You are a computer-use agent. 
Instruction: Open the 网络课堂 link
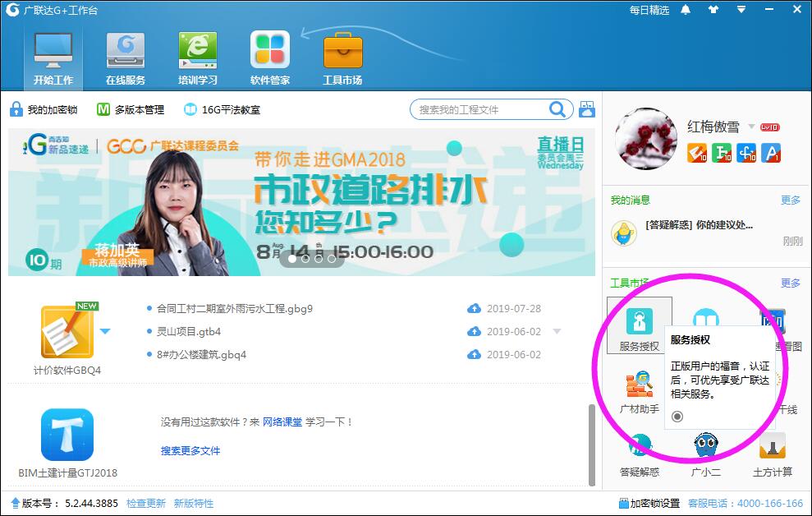[x=282, y=422]
